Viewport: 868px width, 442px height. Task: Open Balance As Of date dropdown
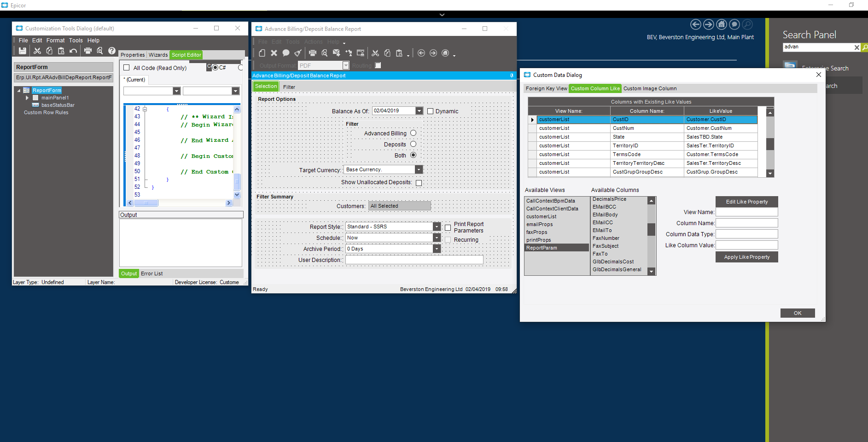coord(419,111)
